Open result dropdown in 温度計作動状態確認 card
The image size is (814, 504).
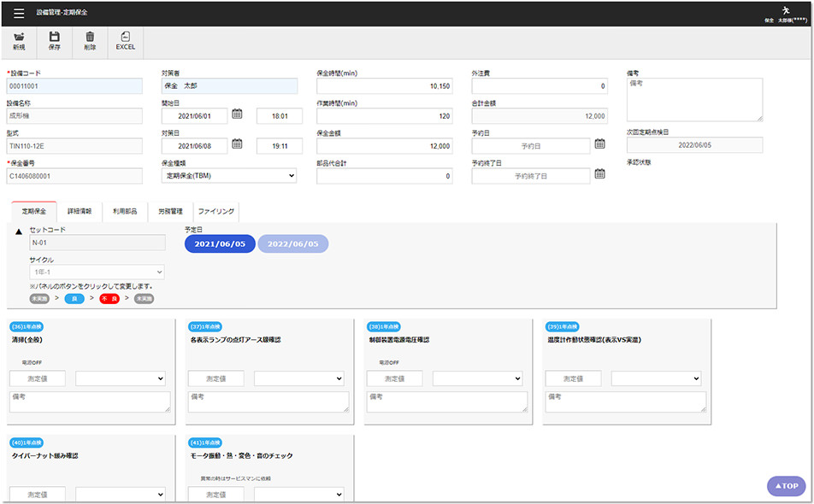coord(656,378)
